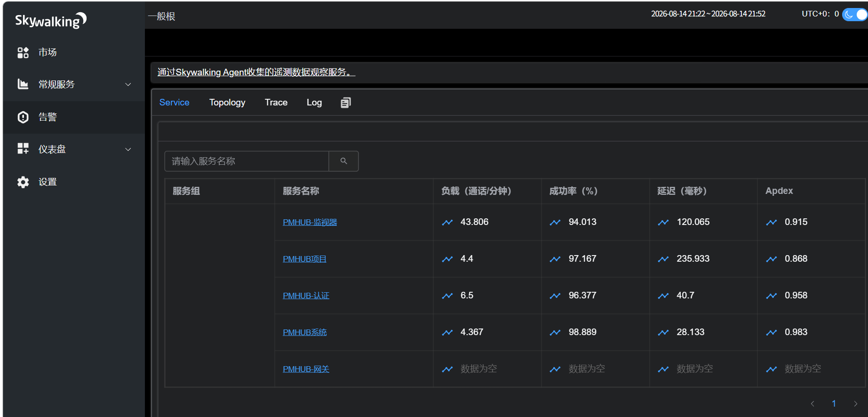Open Apdex trend icon for PMHUB项目
Viewport: 868px width, 417px height.
772,259
